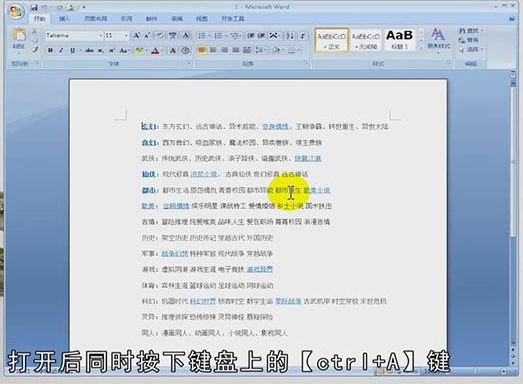Apply the 标题 1 heading style

(x=399, y=39)
